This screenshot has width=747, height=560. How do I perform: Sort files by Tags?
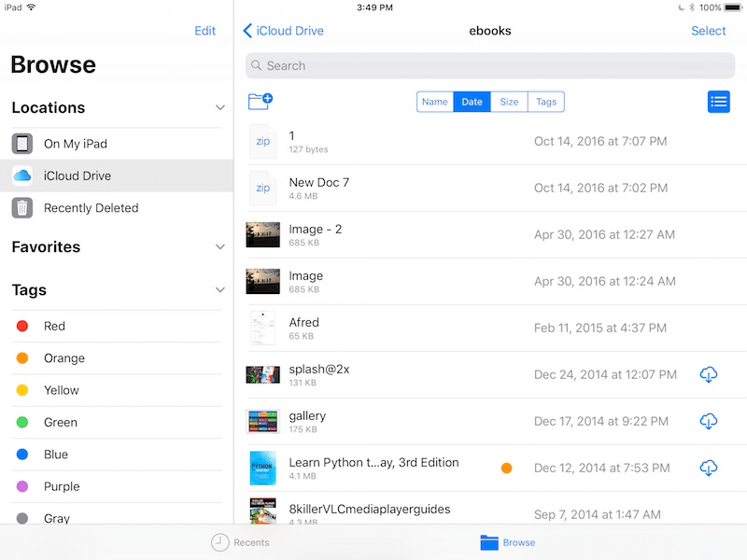[546, 102]
